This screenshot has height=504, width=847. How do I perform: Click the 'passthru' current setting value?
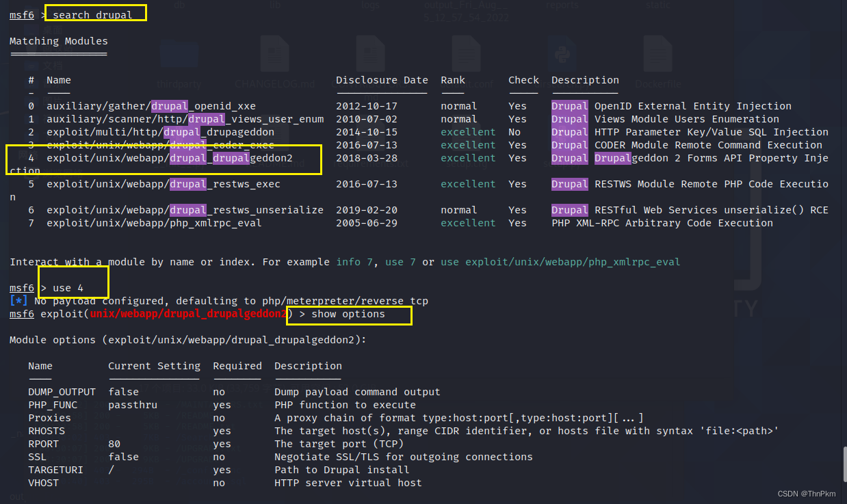pyautogui.click(x=133, y=405)
